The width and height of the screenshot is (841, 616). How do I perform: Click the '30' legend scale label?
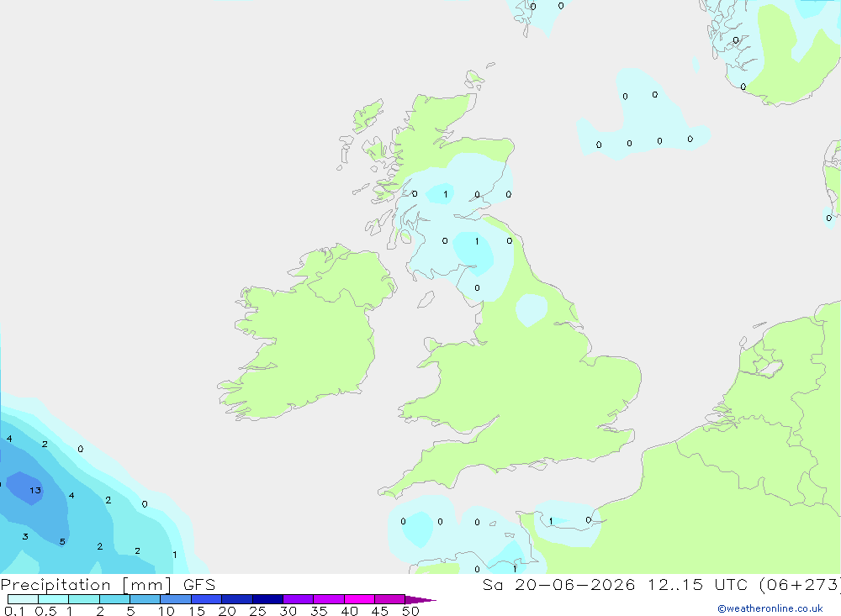point(288,611)
